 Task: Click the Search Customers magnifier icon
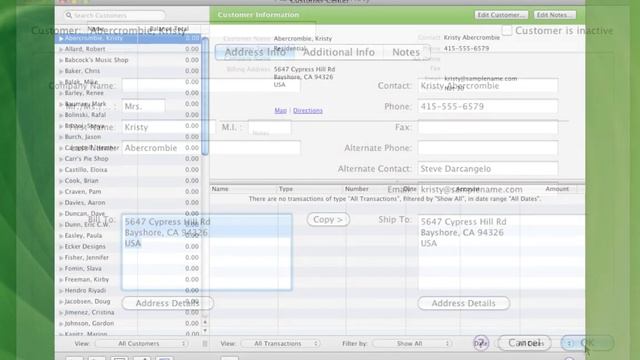coord(69,15)
